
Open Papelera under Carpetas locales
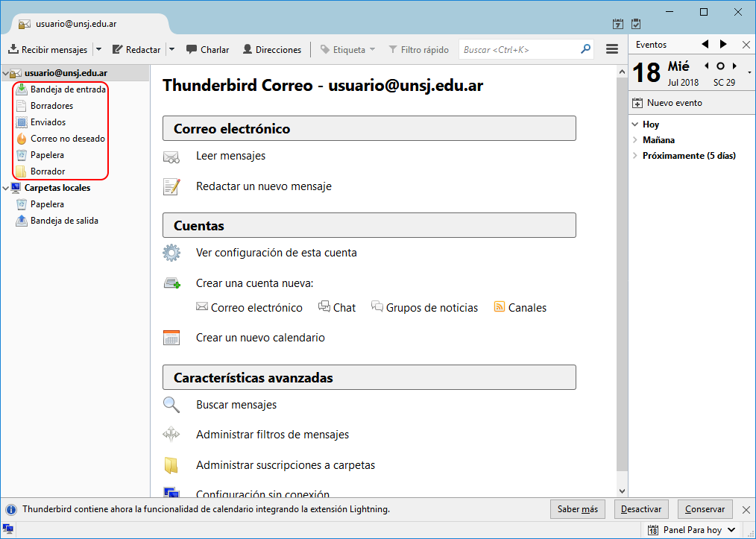click(47, 204)
